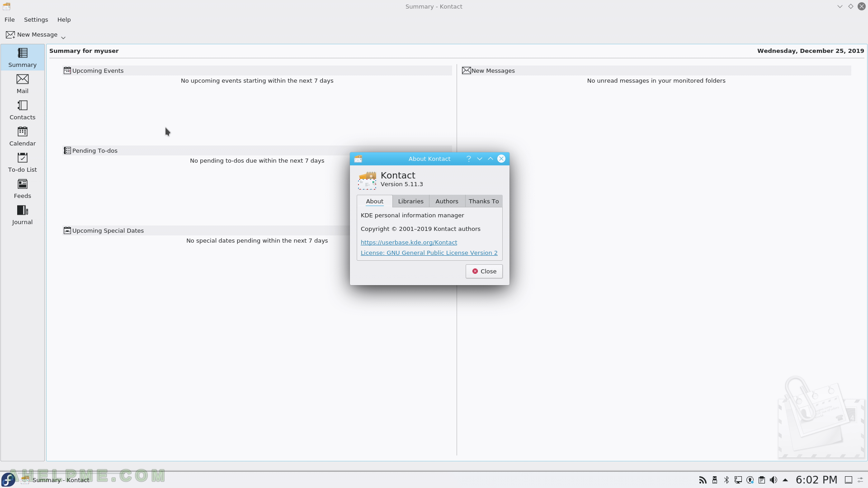The height and width of the screenshot is (488, 868).
Task: Open the Feeds component
Action: (x=23, y=189)
